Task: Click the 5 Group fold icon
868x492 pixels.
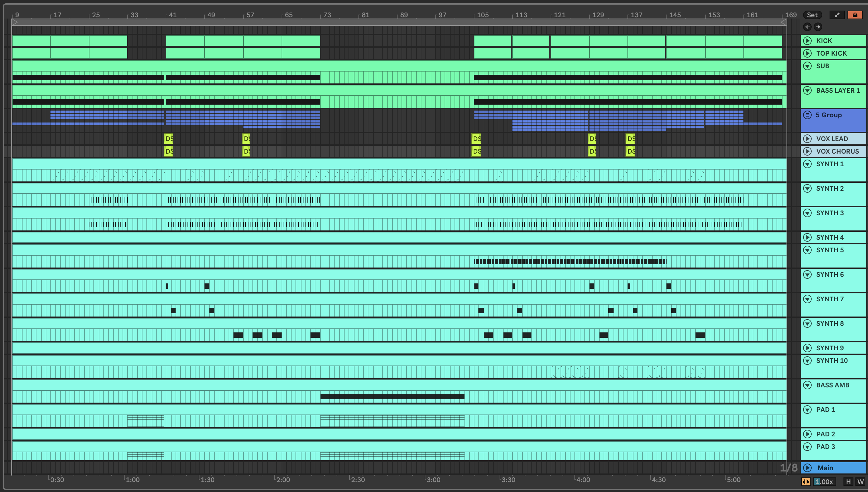Action: click(807, 115)
